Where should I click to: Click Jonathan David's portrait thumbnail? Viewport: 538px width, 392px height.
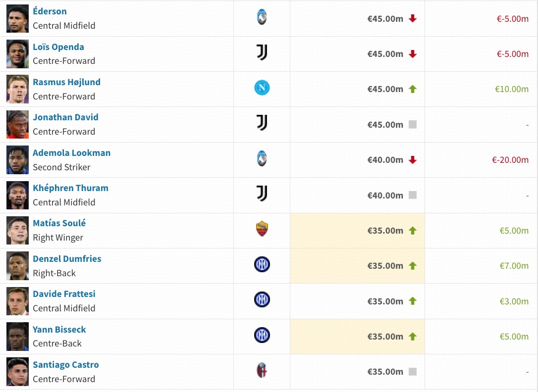(x=17, y=124)
